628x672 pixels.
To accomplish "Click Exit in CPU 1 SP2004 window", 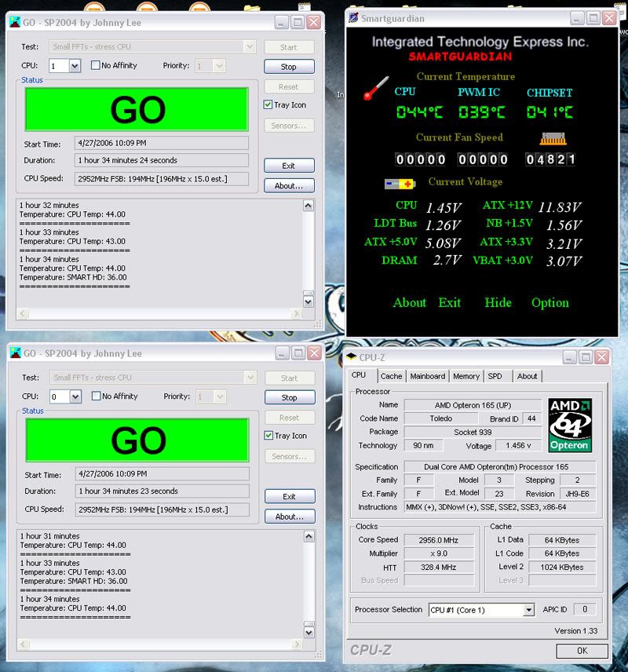I will pos(289,166).
